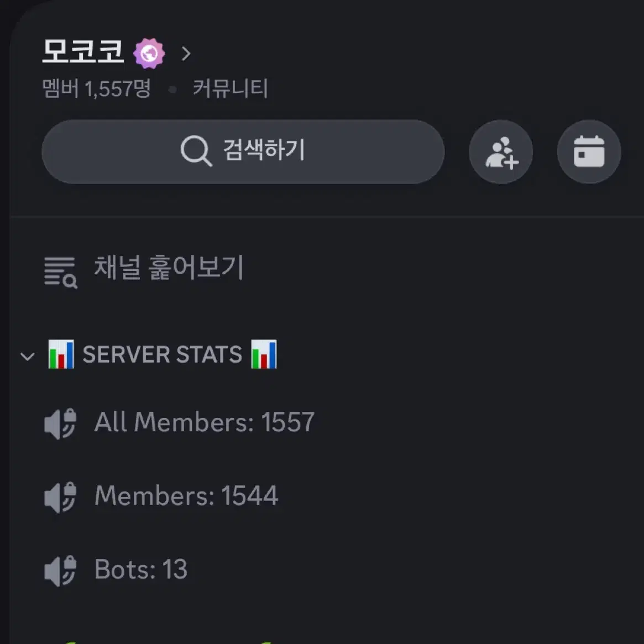Collapse the SERVER STATS category chevron

point(28,356)
